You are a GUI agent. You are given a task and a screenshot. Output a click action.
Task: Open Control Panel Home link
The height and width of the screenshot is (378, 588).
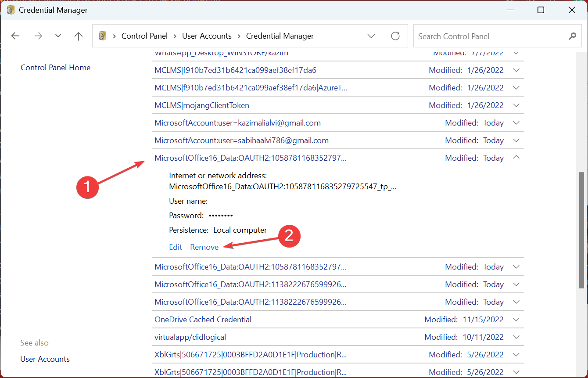55,68
